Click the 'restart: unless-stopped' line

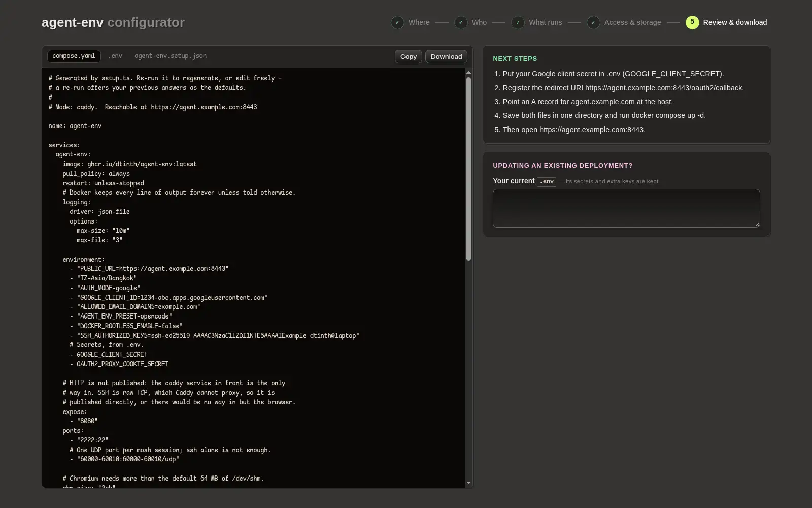(103, 183)
